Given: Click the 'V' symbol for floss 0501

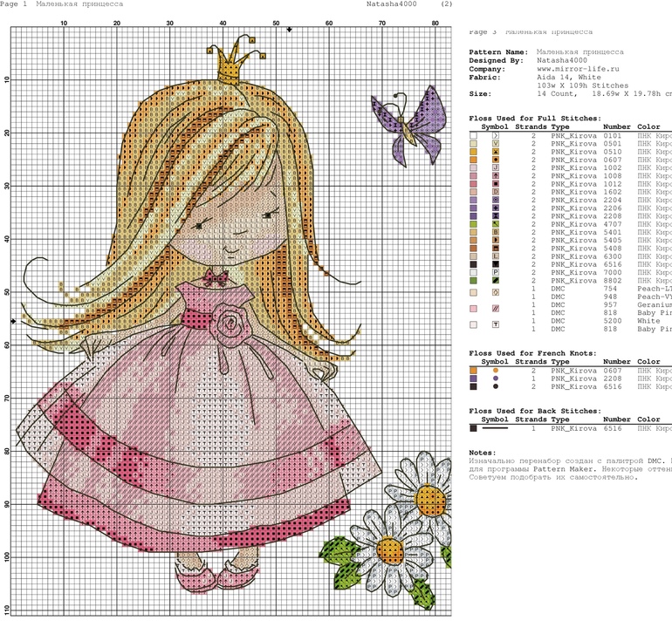Looking at the screenshot, I should point(496,144).
